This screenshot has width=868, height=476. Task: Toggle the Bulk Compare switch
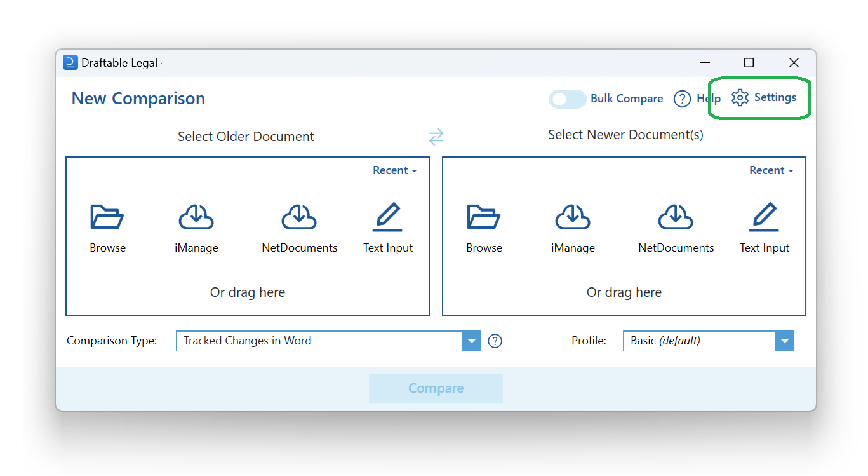[567, 99]
